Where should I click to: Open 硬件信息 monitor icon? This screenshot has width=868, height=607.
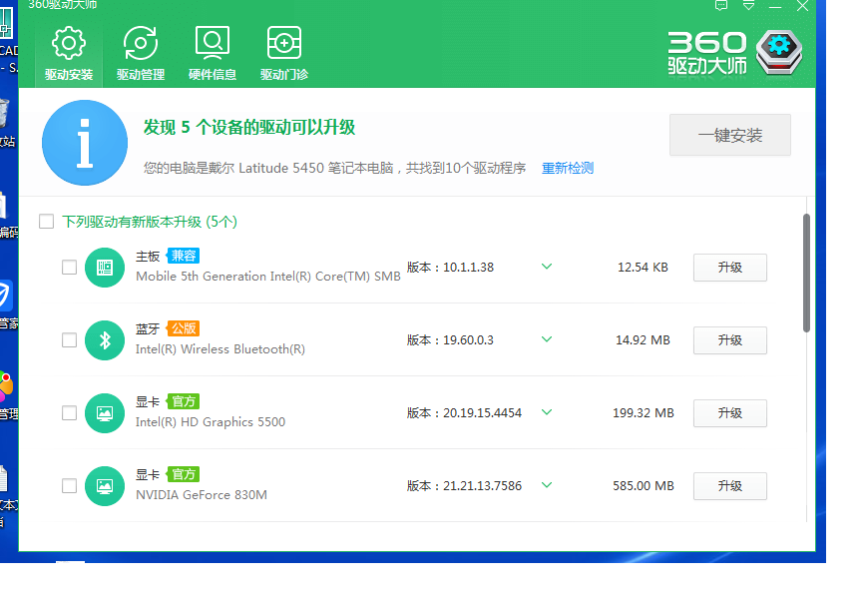click(212, 44)
